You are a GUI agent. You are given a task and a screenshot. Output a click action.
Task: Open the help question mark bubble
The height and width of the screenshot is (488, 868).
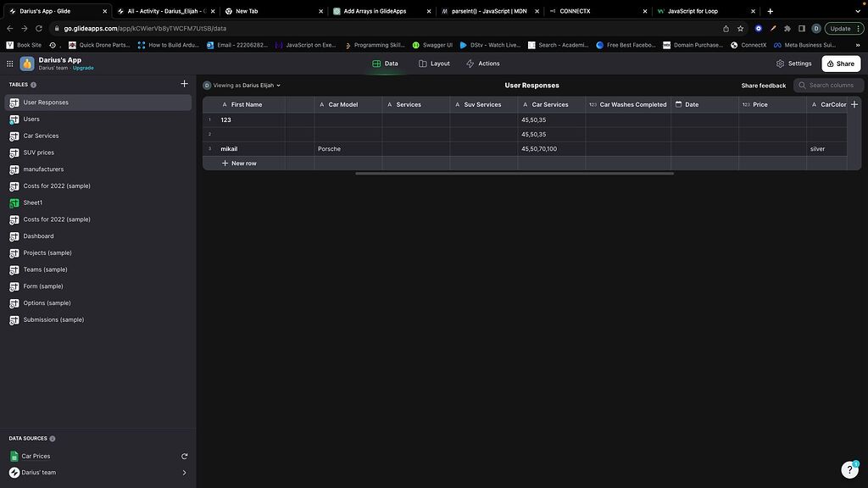pos(850,469)
